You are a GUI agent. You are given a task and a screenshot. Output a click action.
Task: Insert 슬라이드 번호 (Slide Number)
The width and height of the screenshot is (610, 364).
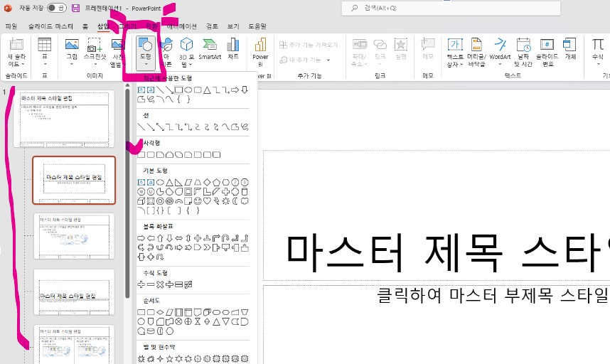point(547,53)
